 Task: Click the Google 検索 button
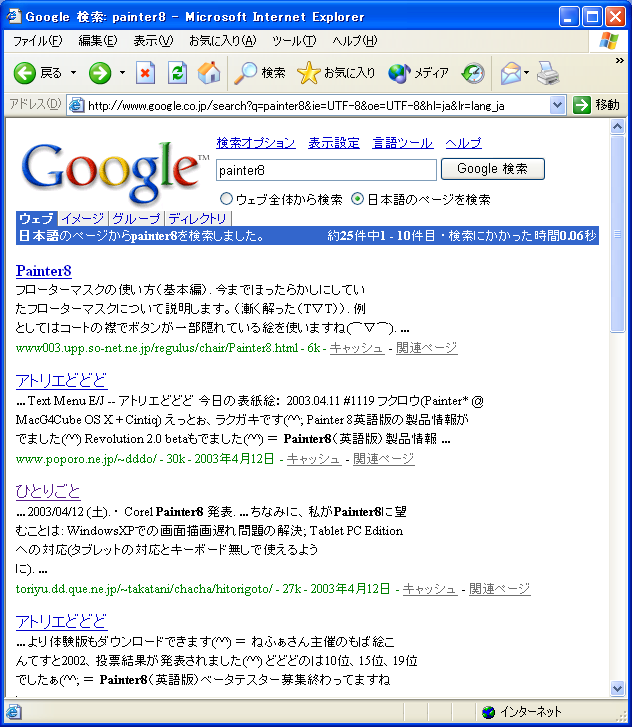point(492,169)
